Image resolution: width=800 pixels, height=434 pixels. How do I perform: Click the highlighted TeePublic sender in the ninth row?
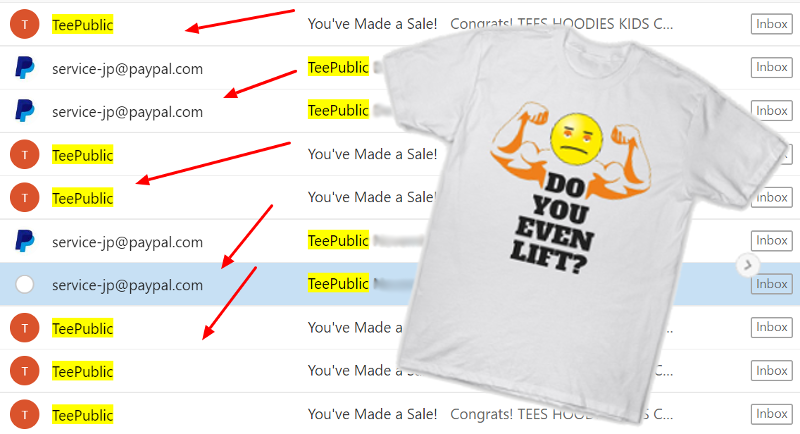point(82,371)
